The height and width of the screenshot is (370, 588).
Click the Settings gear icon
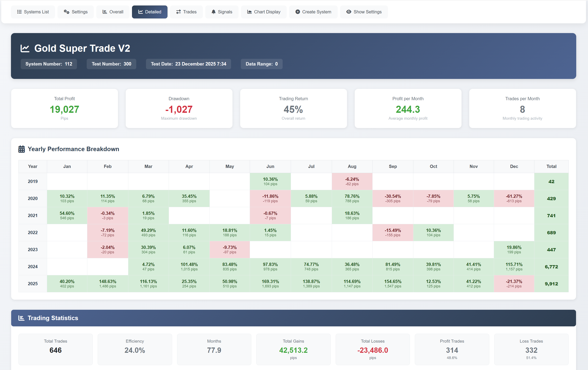tap(66, 12)
